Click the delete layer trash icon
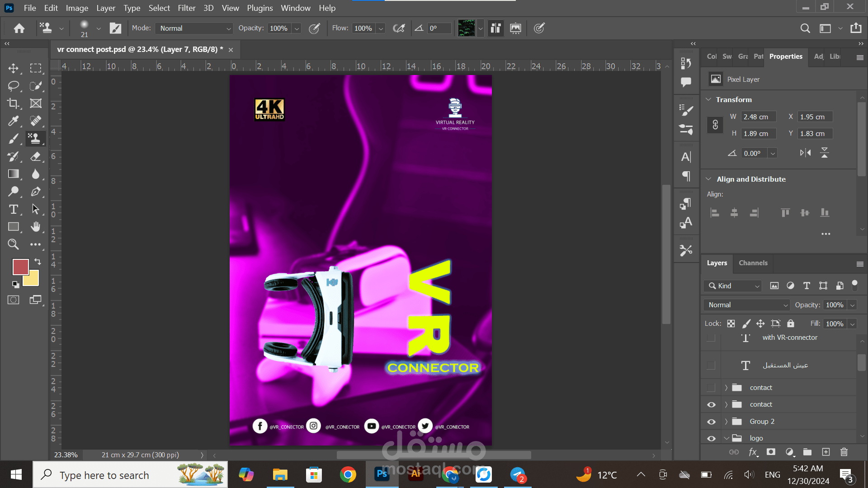The width and height of the screenshot is (868, 488). point(844,452)
